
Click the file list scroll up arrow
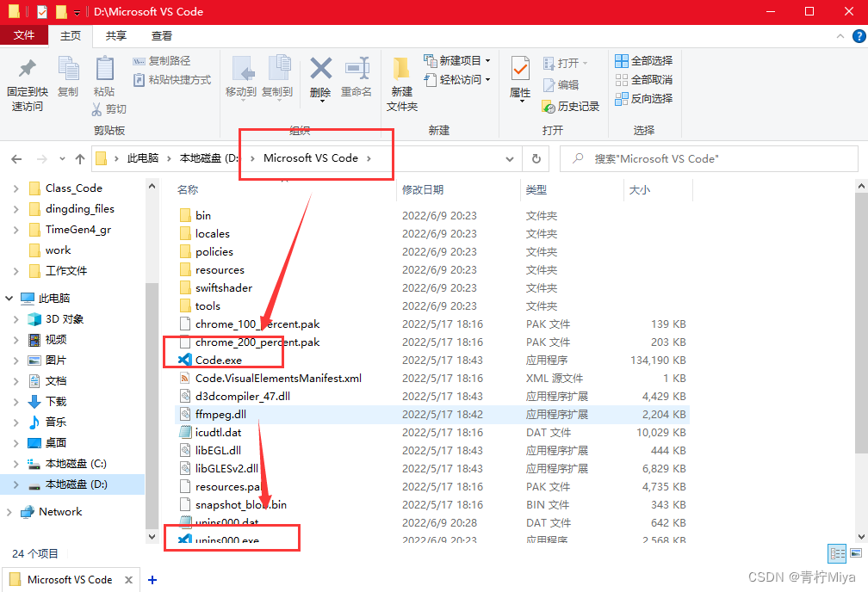click(861, 187)
